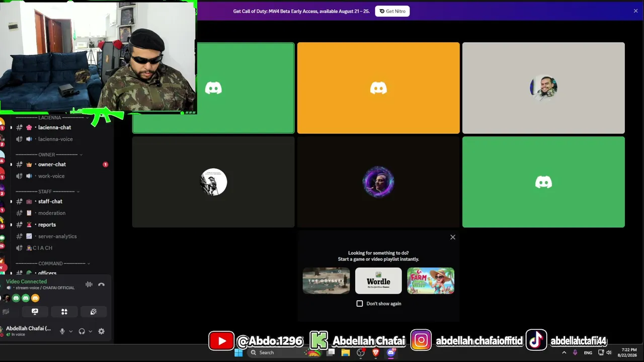Open Discord from the taskbar
Screen dimensions: 644x362
tap(391, 352)
